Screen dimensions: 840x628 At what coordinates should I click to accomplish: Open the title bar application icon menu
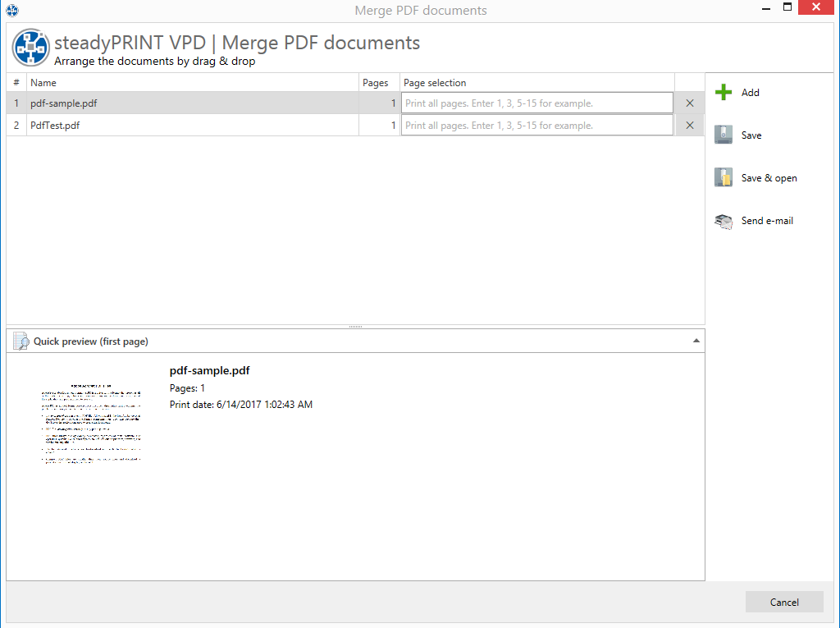point(11,10)
